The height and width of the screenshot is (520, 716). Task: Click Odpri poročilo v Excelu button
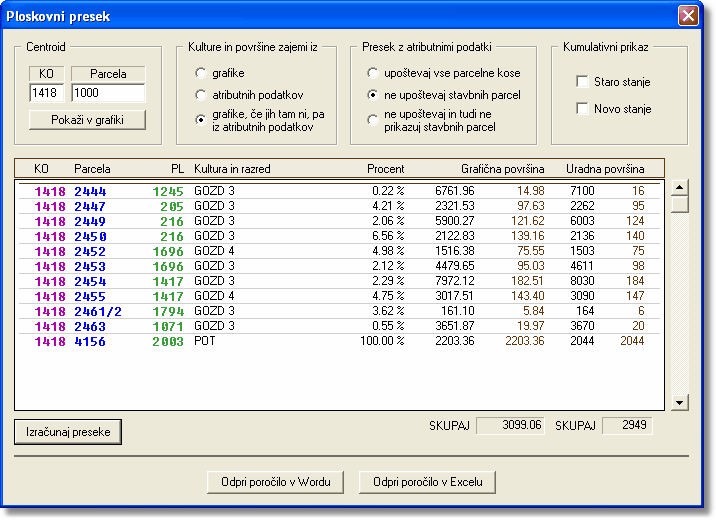427,481
